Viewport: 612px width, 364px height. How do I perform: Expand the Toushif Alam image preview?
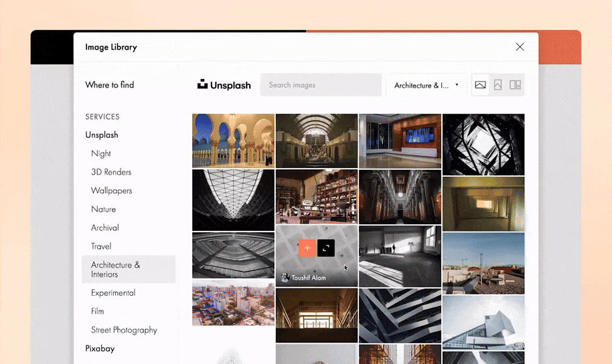pos(326,248)
